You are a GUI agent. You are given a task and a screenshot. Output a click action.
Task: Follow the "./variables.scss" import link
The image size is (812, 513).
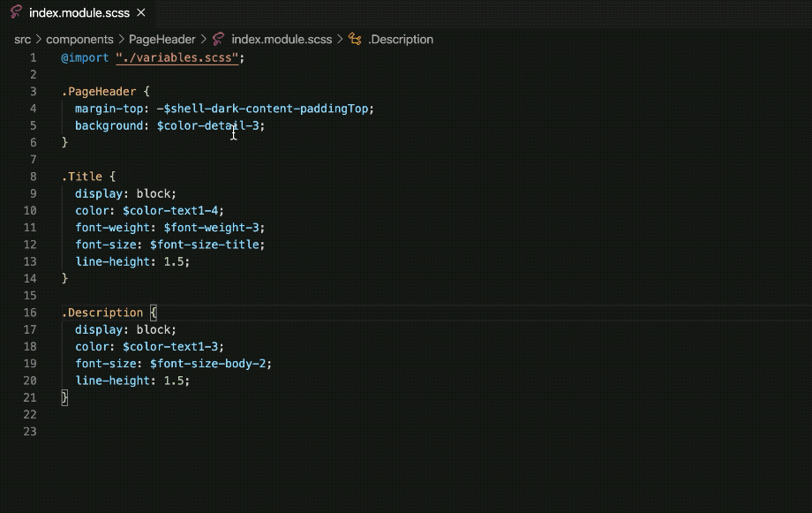coord(177,57)
